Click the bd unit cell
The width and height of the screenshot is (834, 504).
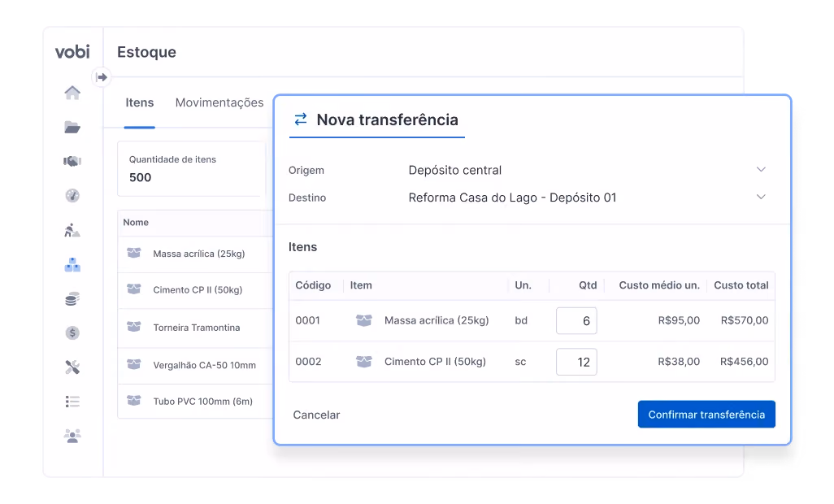521,320
